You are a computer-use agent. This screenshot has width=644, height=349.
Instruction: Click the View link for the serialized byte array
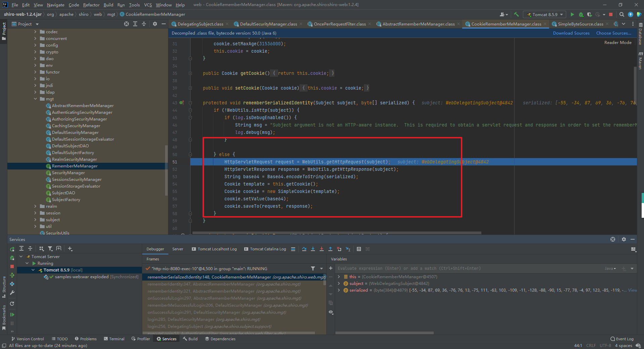(x=633, y=290)
